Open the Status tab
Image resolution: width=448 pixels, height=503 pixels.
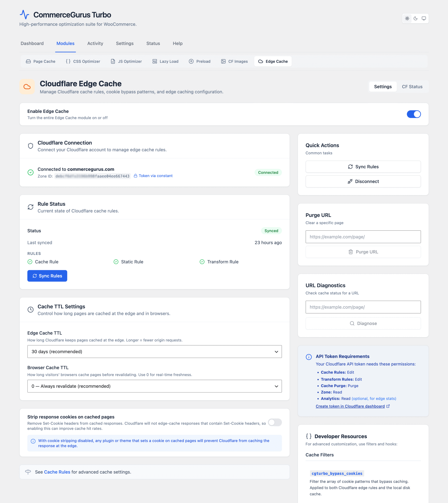click(153, 43)
